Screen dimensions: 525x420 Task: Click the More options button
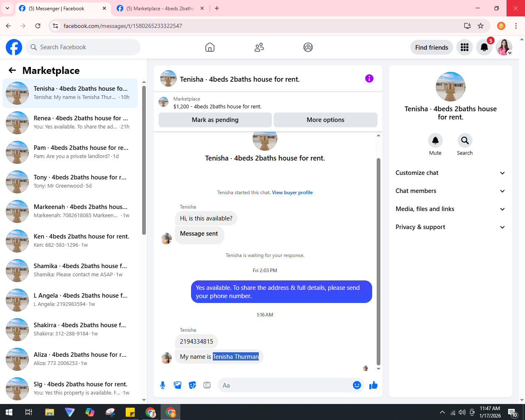tap(325, 120)
